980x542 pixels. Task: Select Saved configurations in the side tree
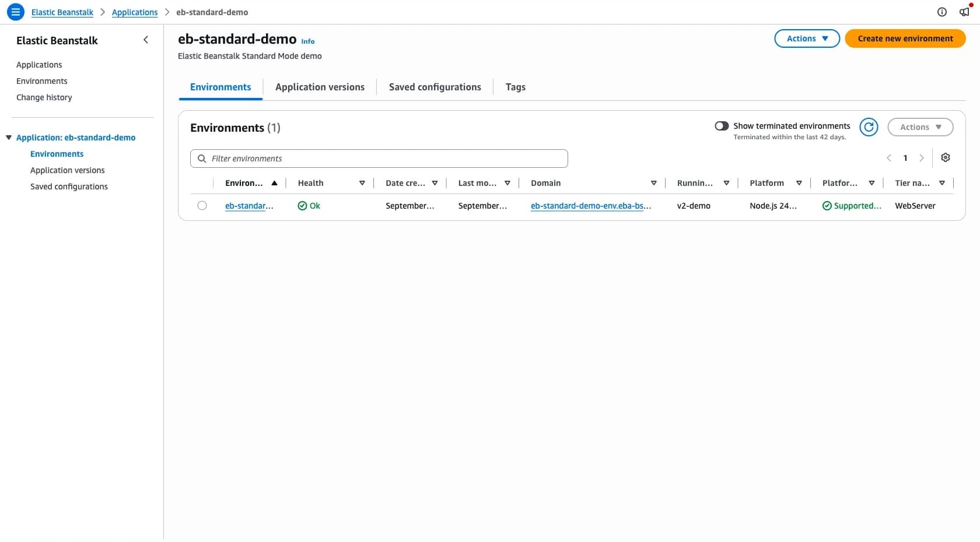coord(69,186)
